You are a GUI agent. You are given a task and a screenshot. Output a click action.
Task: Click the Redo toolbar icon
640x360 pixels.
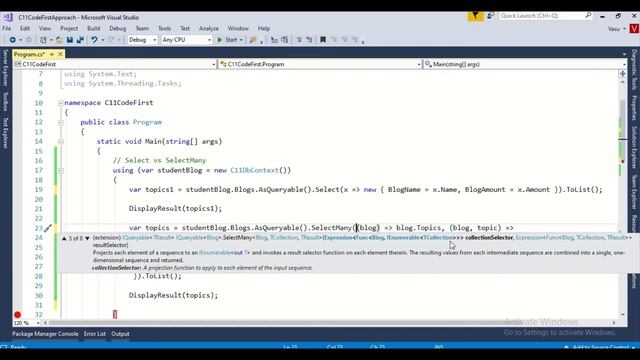pyautogui.click(x=111, y=40)
